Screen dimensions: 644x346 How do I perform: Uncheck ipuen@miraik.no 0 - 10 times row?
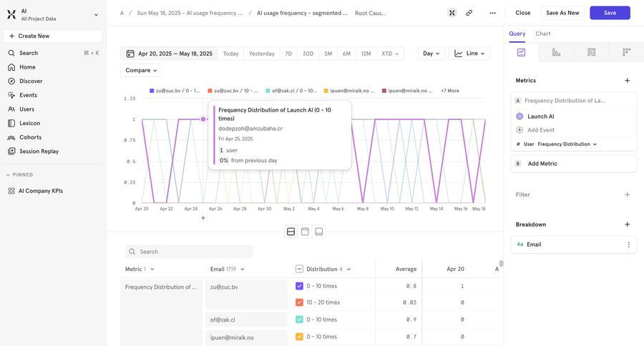click(299, 337)
